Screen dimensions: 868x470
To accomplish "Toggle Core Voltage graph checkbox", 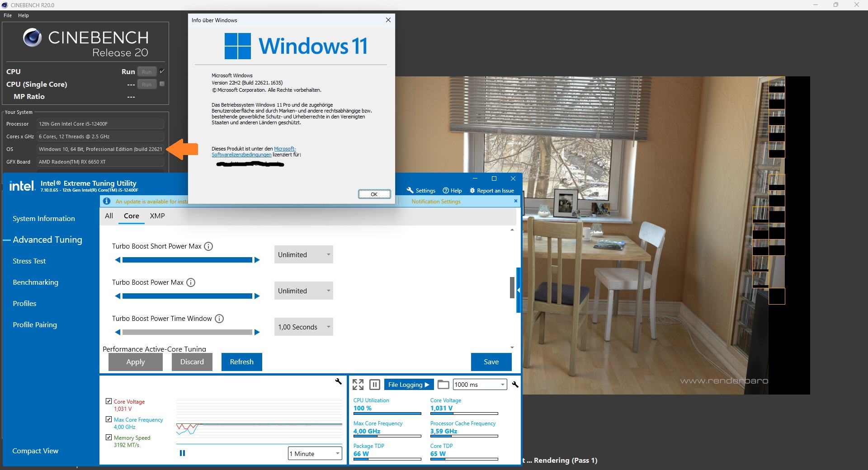I will coord(108,401).
